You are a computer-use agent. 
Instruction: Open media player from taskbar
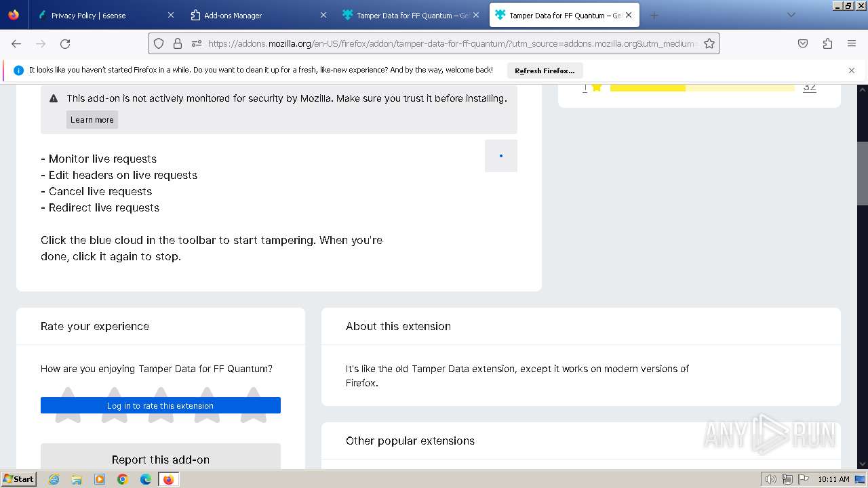100,479
